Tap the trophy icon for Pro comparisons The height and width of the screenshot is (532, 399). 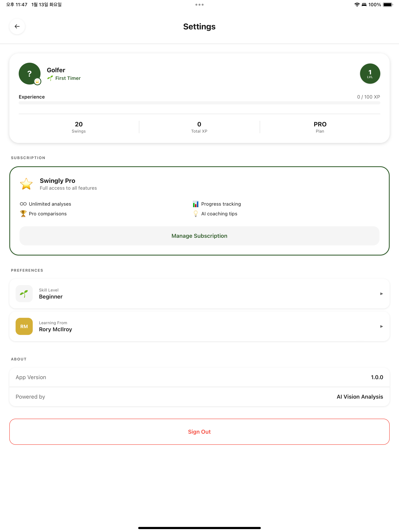click(23, 214)
